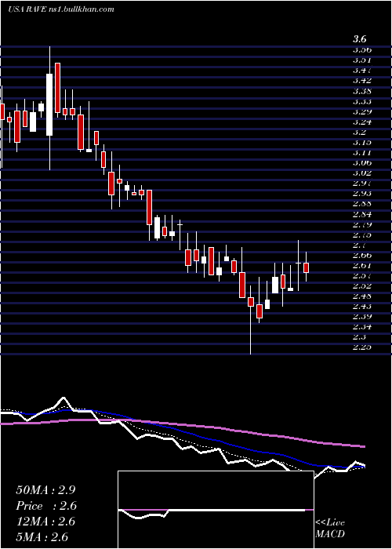
Task: Click the 3.29 price axis label
Action: [x=362, y=111]
